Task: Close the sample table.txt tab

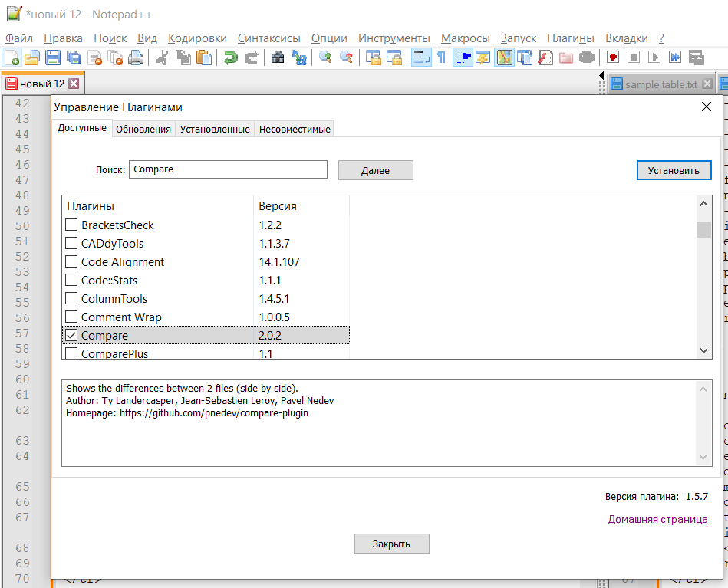Action: tap(707, 84)
